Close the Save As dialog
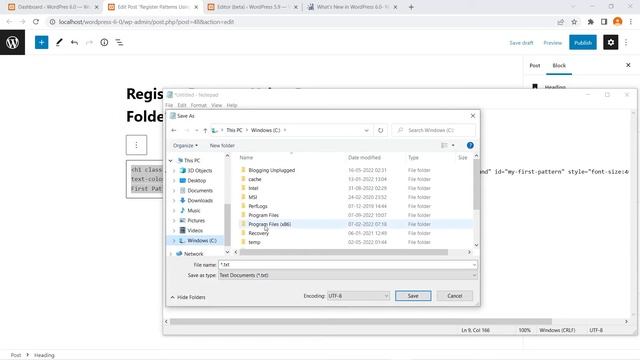Viewport: 640px width, 360px height. click(473, 116)
